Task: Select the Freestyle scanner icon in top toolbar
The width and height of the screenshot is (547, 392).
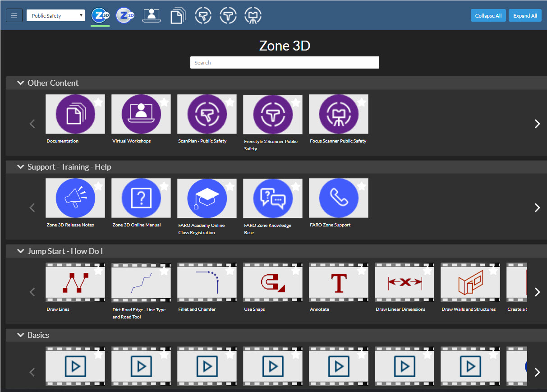Action: 228,16
